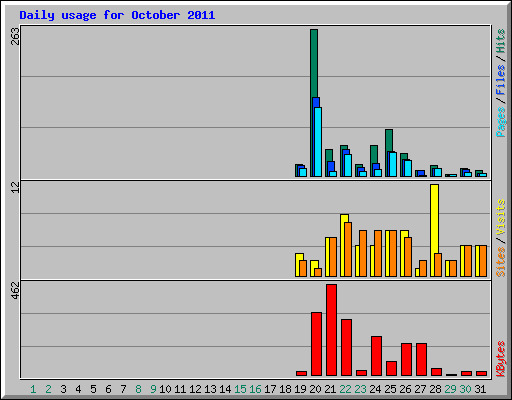Click day 9 on the x-axis
Viewport: 512px width, 400px height.
(x=153, y=389)
